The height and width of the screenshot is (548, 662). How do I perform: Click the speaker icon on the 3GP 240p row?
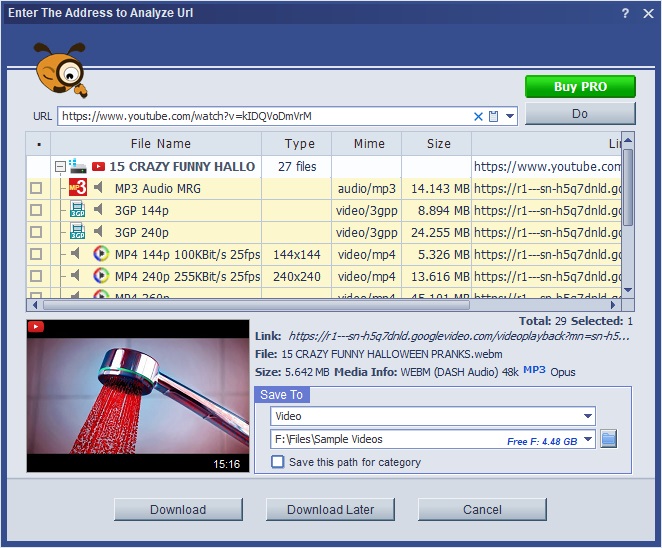[x=98, y=231]
